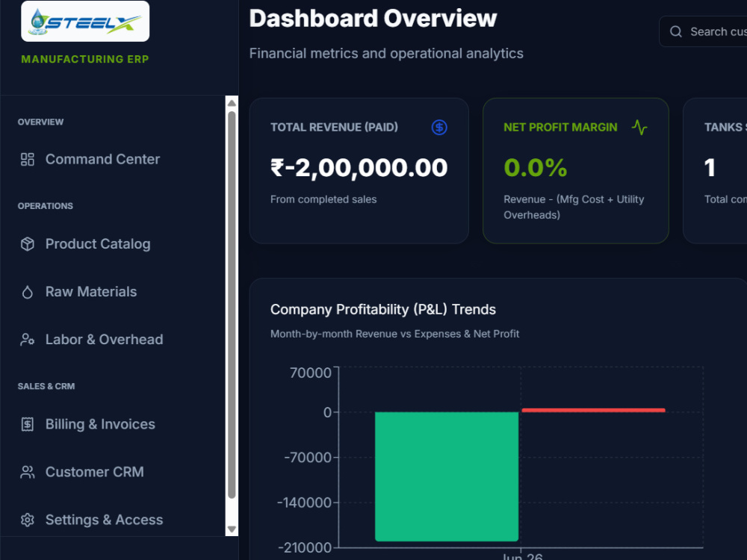
Task: Click the Product Catalog box icon
Action: coord(27,244)
